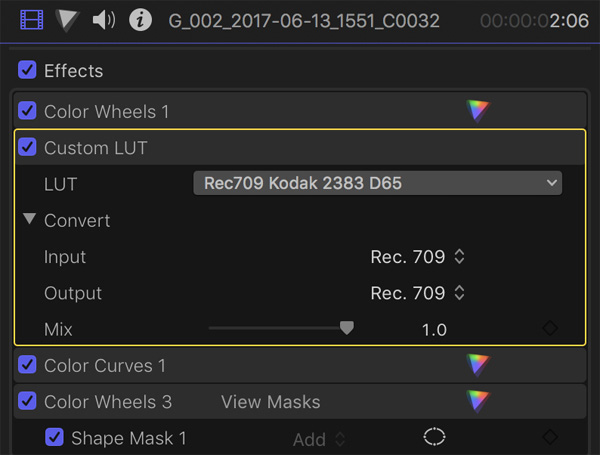Click the Mix value field 1.0
This screenshot has width=600, height=455.
point(434,330)
